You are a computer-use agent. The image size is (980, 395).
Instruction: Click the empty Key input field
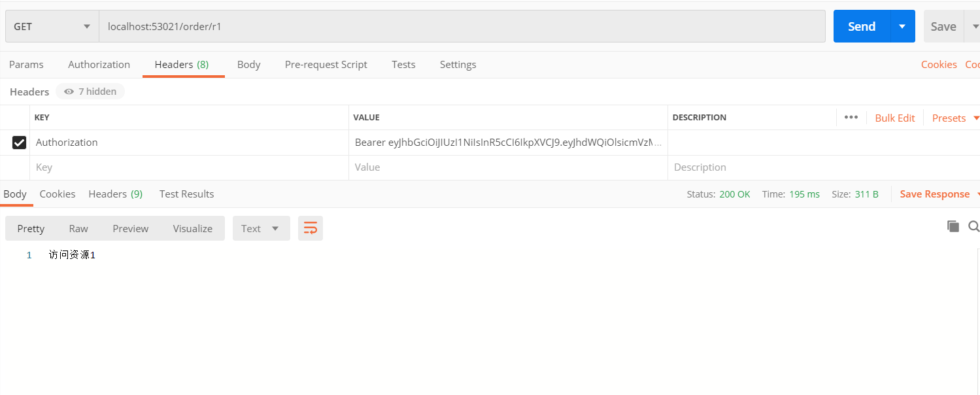coord(190,167)
